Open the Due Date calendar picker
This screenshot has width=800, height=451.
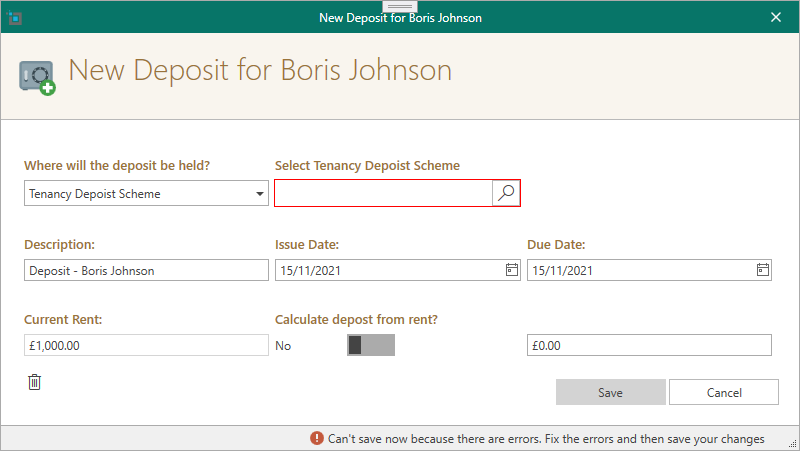click(763, 270)
